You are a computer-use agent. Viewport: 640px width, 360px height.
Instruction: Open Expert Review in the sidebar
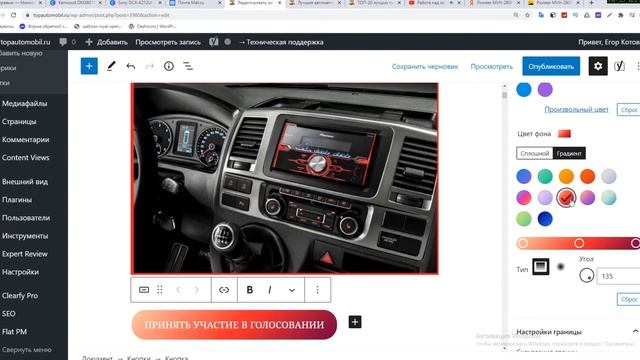point(24,253)
